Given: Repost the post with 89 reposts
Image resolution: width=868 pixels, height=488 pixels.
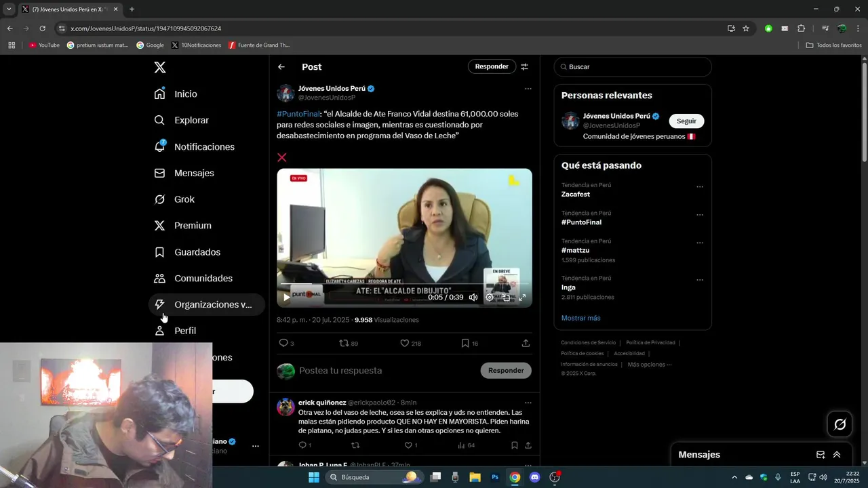Looking at the screenshot, I should point(349,344).
